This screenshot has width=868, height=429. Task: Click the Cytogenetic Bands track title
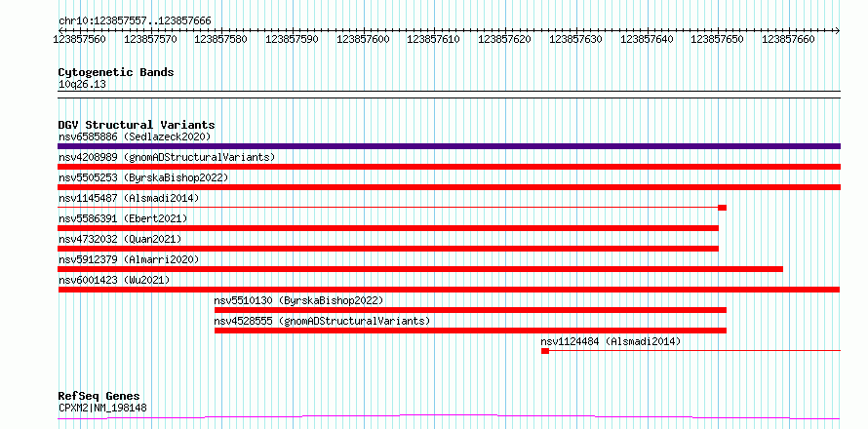[116, 72]
